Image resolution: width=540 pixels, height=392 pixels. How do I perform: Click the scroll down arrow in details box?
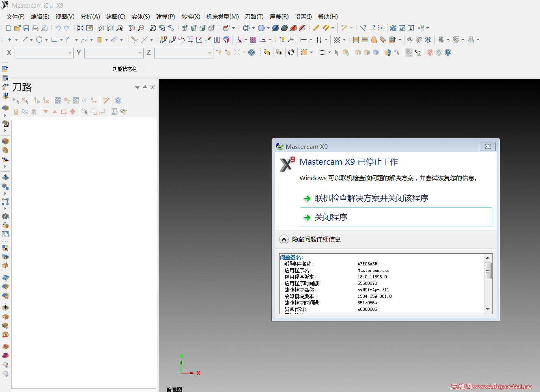(488, 310)
